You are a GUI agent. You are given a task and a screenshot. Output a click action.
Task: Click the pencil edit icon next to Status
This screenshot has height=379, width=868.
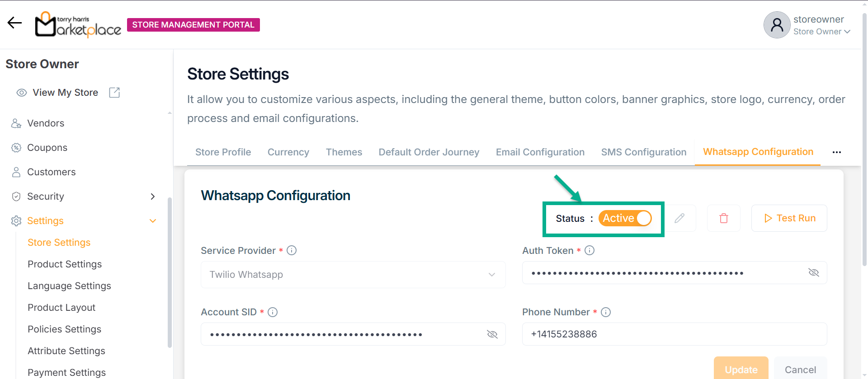tap(679, 218)
